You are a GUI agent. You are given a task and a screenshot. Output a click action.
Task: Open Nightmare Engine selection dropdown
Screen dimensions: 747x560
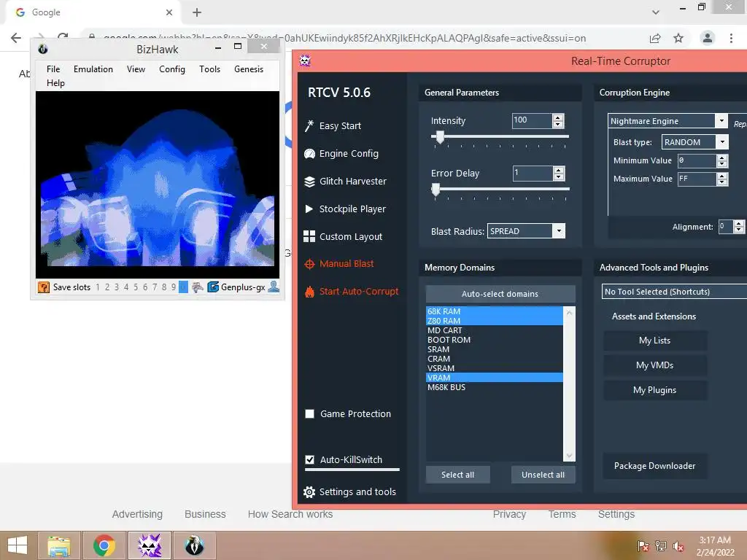721,121
